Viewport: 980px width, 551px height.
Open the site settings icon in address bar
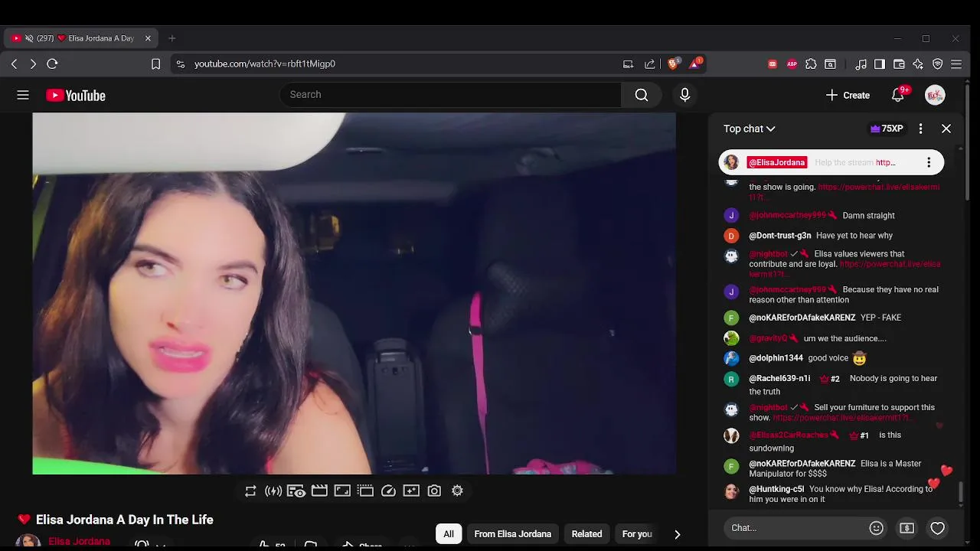(x=180, y=64)
